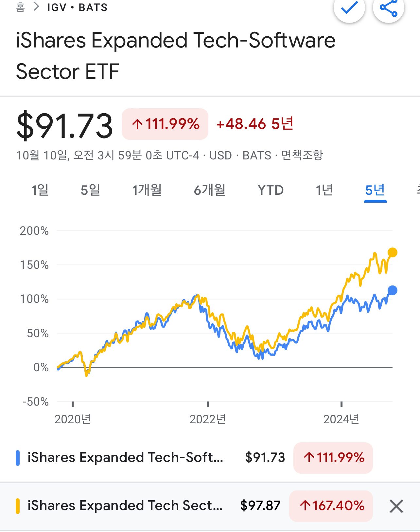The width and height of the screenshot is (420, 532).
Task: Select the 1일 time range tab
Action: pyautogui.click(x=40, y=190)
